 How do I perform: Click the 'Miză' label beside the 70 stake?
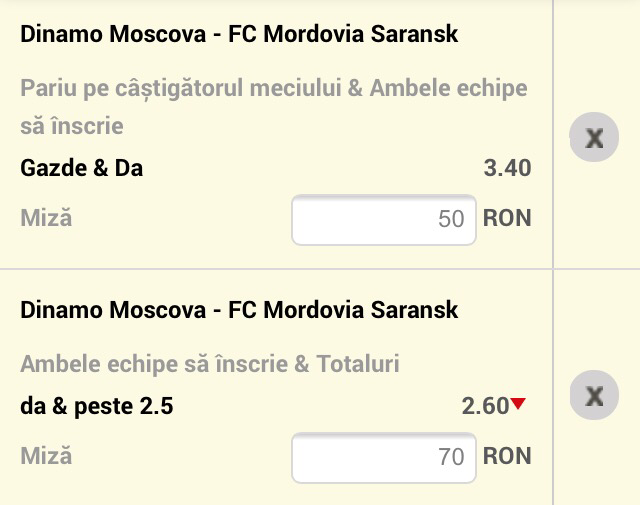point(46,455)
